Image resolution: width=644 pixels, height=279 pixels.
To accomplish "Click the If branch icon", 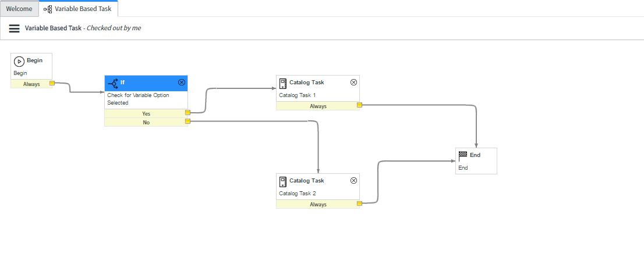I will pos(113,83).
